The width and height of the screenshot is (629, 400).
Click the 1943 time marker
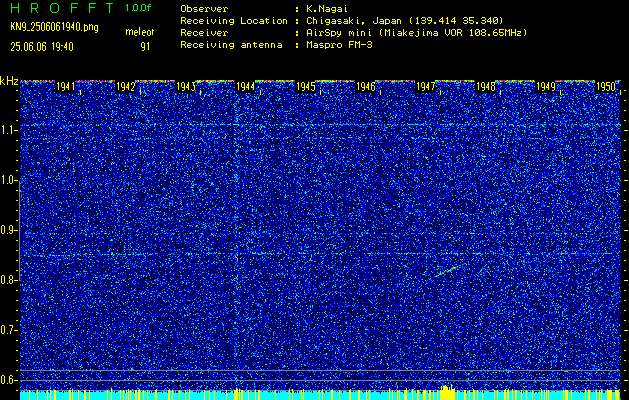coord(185,87)
